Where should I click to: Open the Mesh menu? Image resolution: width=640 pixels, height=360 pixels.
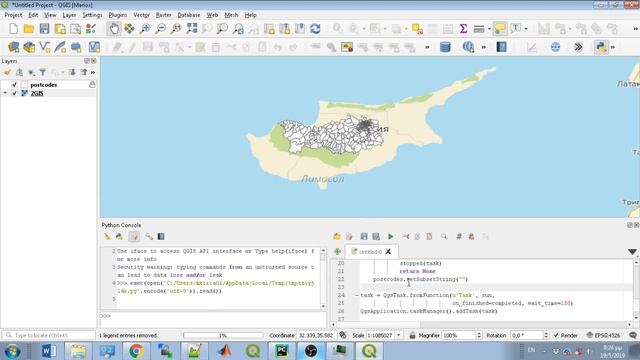(x=231, y=15)
